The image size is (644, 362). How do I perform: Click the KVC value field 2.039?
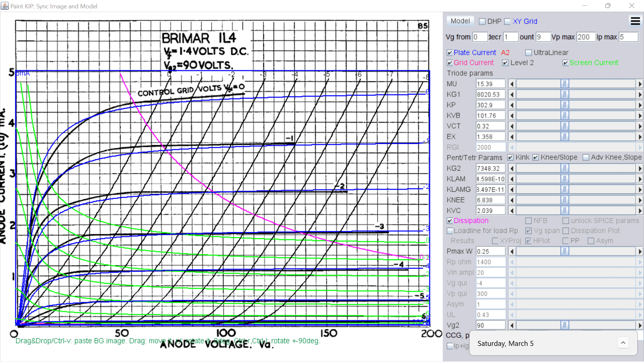click(491, 210)
